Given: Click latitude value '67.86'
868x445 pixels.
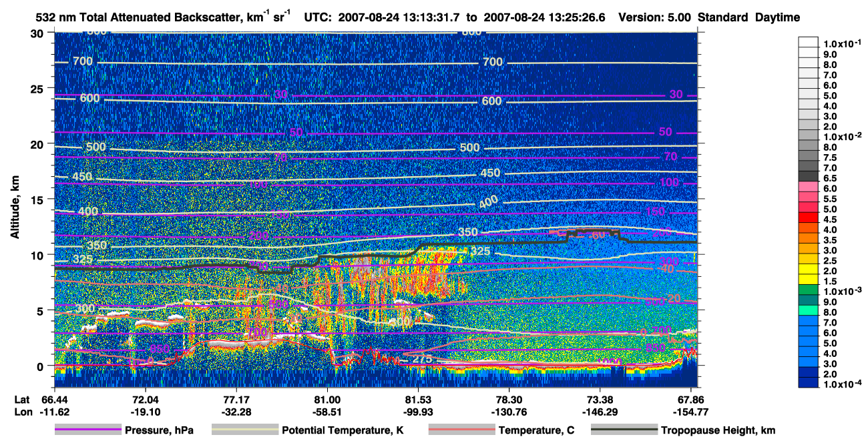Looking at the screenshot, I should coord(692,400).
